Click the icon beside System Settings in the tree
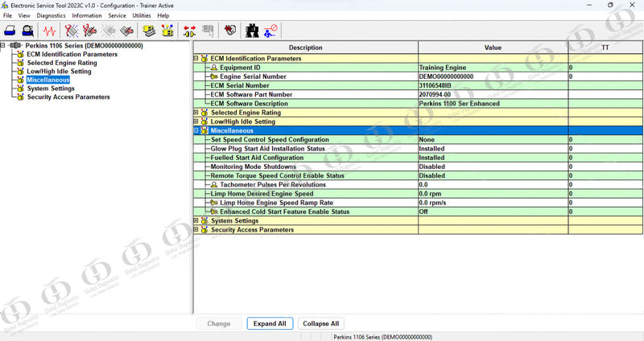The width and height of the screenshot is (644, 341). click(20, 88)
